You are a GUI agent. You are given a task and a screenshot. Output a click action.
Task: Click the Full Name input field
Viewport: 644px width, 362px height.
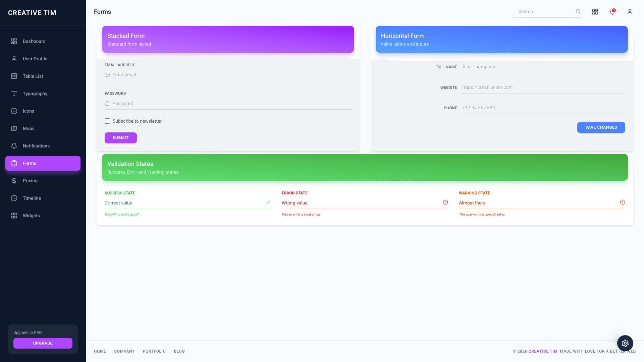(543, 67)
